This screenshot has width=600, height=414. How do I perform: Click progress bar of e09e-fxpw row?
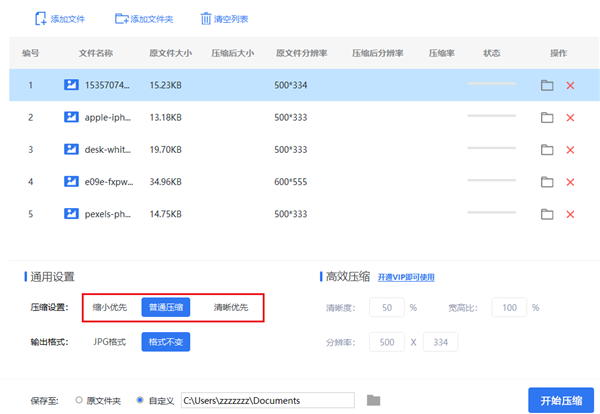[492, 180]
